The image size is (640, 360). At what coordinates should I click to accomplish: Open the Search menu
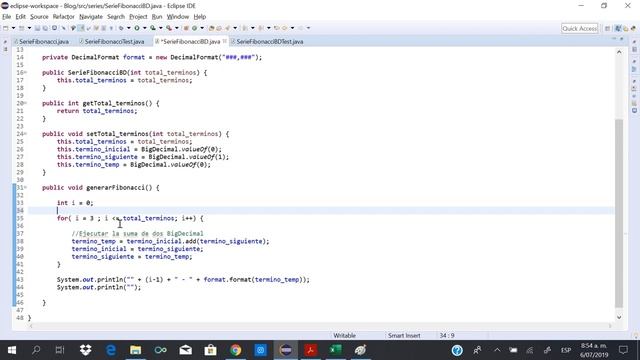tap(116, 17)
